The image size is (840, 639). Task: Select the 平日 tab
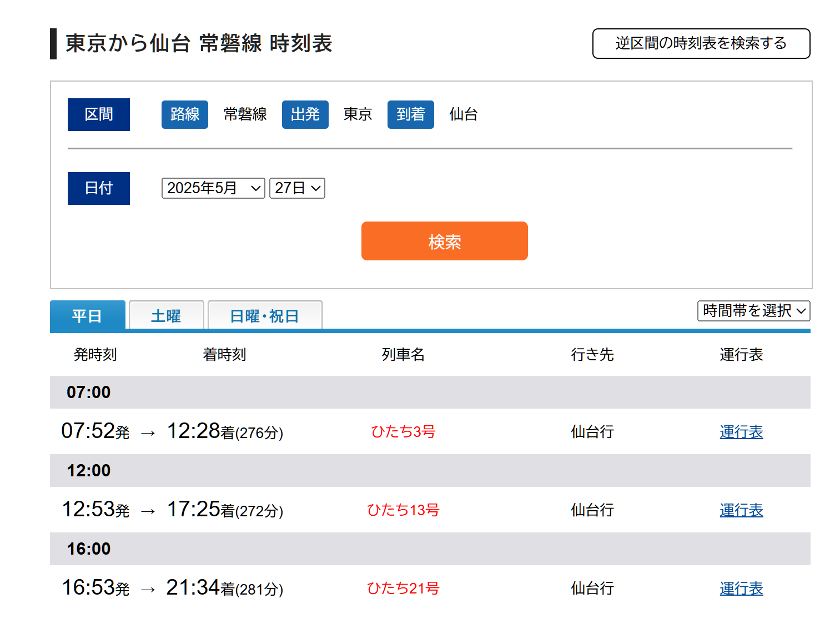click(x=87, y=315)
